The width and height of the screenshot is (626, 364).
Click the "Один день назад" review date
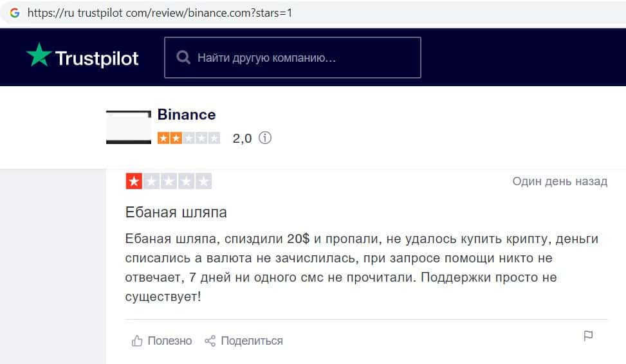pyautogui.click(x=560, y=181)
